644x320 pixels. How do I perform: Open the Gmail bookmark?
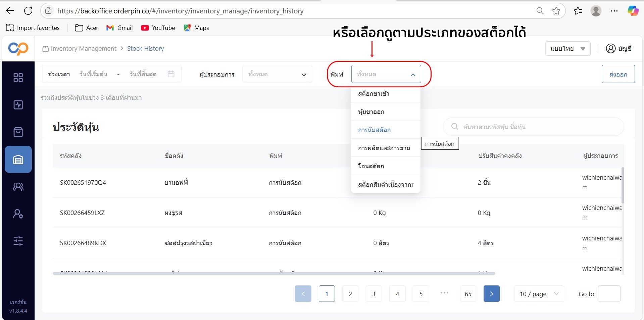pos(119,28)
